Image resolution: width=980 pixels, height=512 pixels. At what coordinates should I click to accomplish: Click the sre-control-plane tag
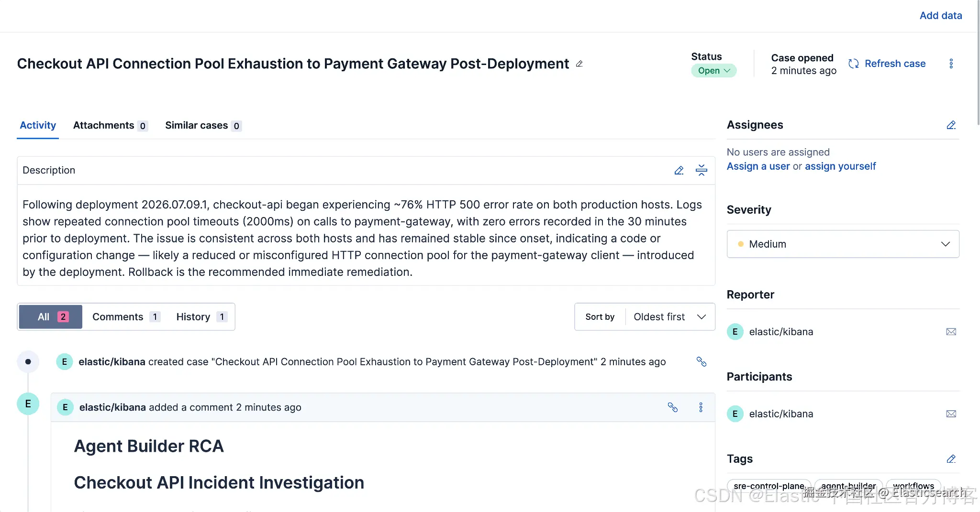click(x=769, y=486)
